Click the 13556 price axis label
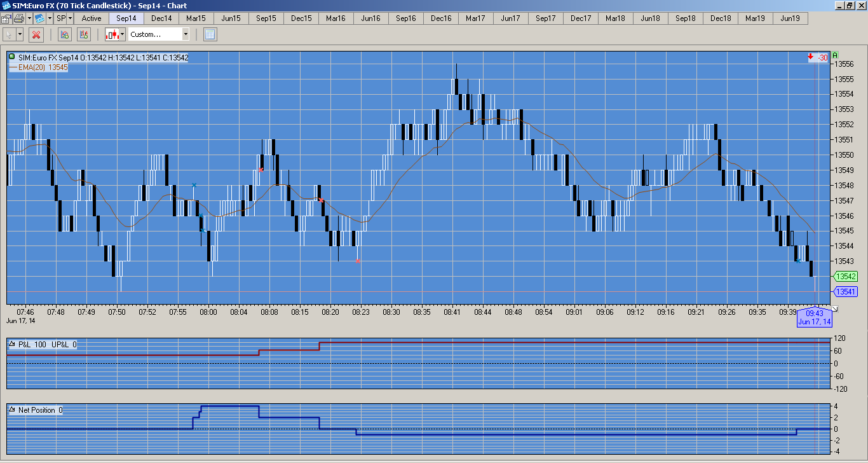Viewport: 868px width, 463px height. point(844,64)
